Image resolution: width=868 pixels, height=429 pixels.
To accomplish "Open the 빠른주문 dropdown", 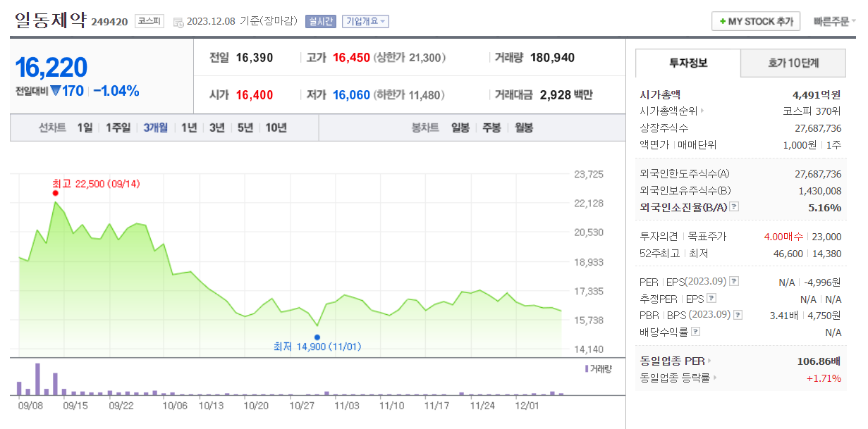I will (x=835, y=21).
